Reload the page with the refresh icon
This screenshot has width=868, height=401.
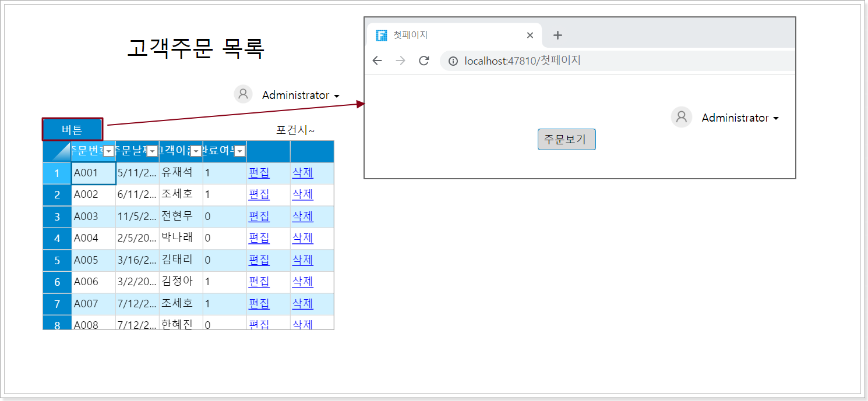click(x=424, y=61)
